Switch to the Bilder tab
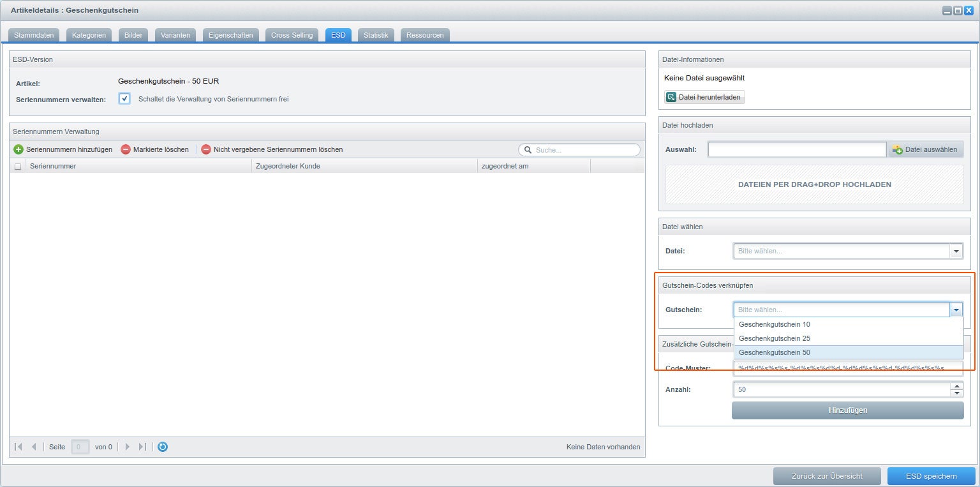The height and width of the screenshot is (487, 980). [133, 35]
